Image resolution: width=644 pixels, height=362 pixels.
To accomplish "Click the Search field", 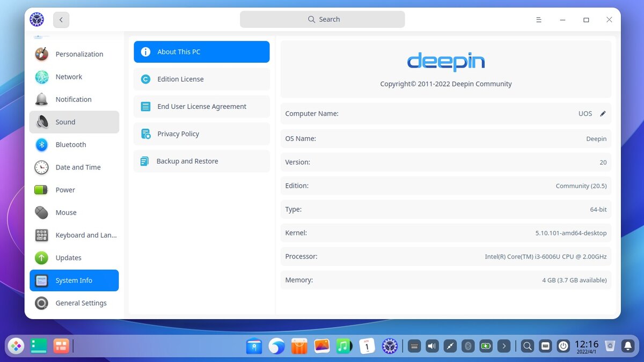I will 322,19.
